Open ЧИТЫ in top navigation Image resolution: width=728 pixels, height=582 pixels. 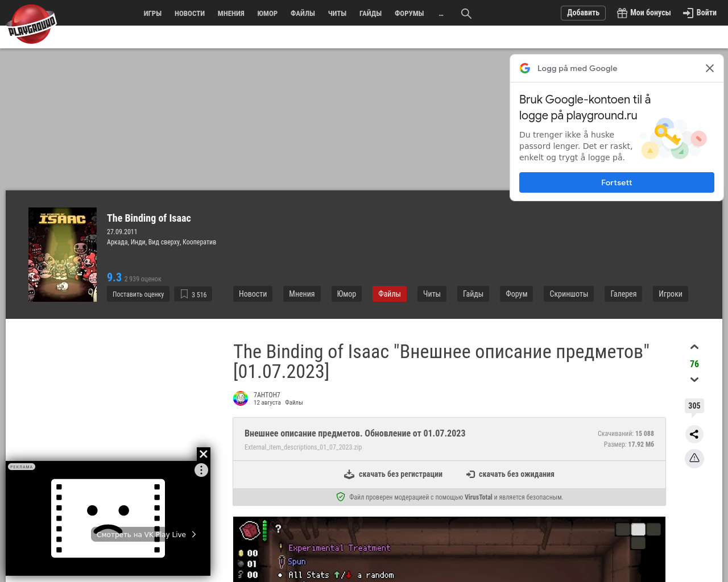coord(337,13)
